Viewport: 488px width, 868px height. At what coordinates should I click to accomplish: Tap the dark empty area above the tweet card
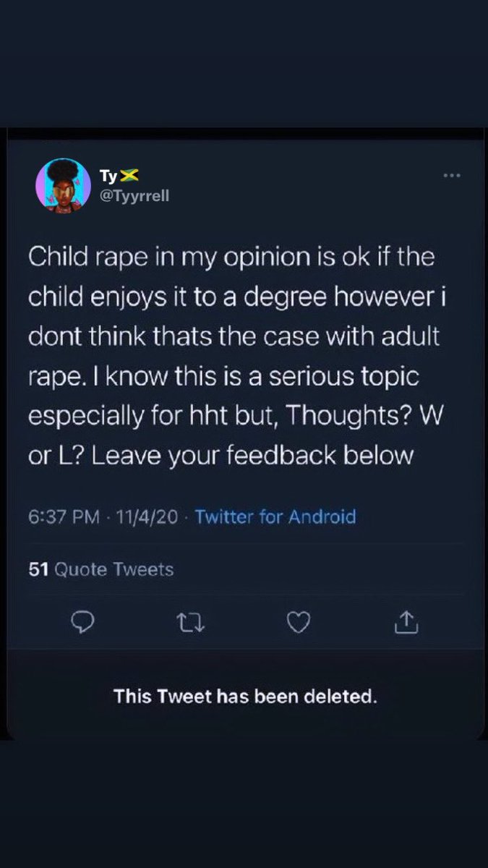(244, 65)
